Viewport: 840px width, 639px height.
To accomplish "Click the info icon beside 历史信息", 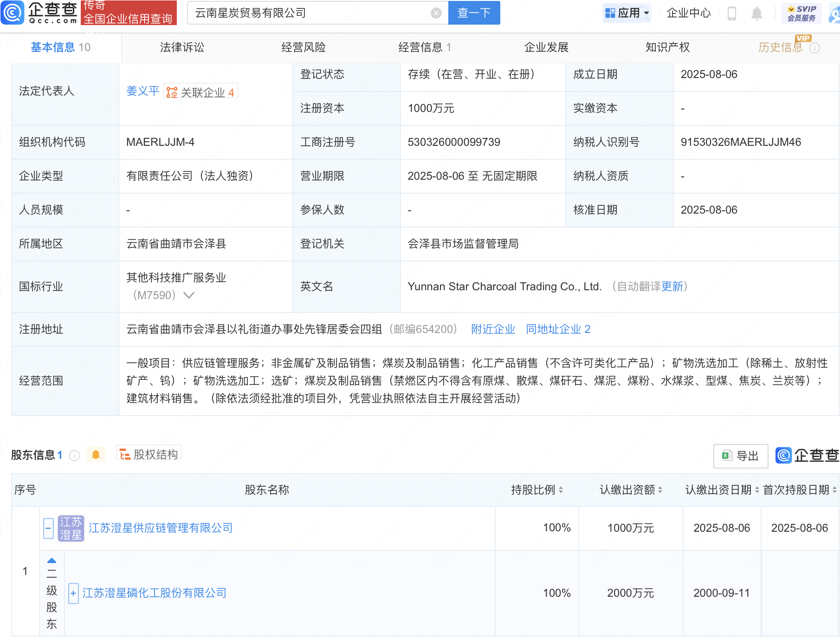I will coord(814,48).
